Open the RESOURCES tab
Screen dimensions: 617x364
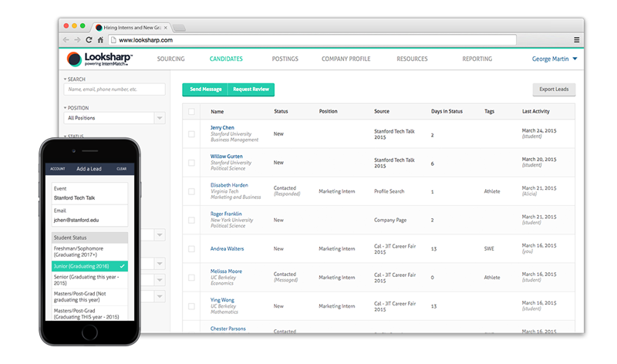click(x=412, y=59)
